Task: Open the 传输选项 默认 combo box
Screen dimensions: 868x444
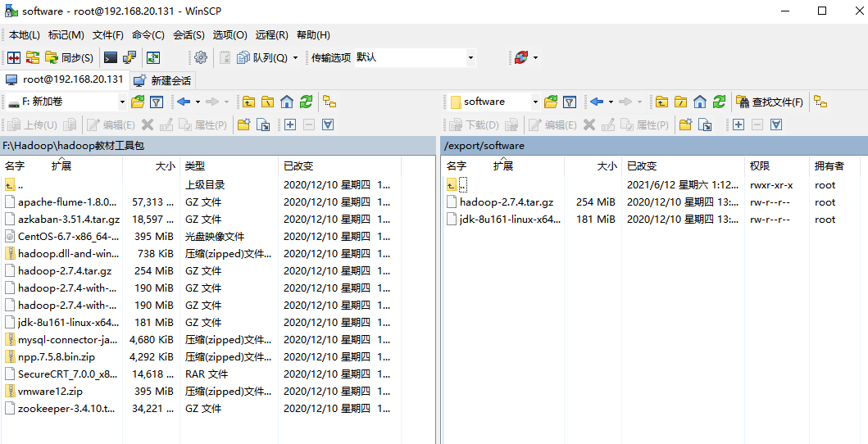Action: [415, 57]
